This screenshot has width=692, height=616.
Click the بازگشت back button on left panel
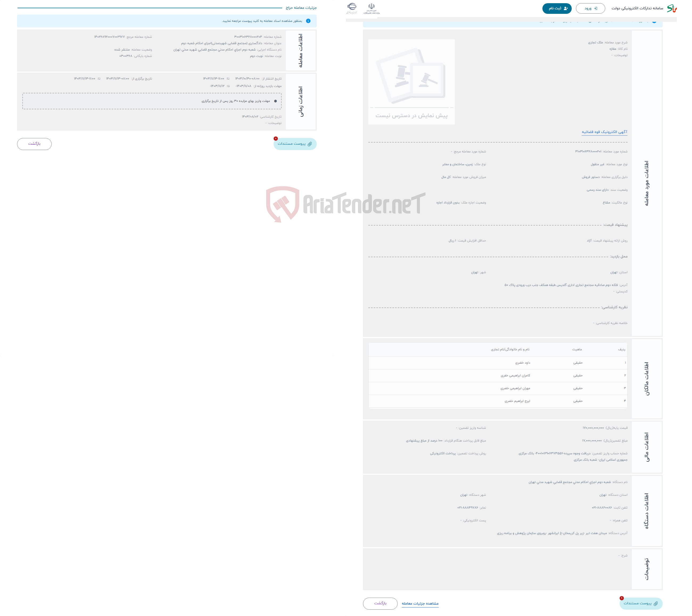tap(34, 143)
